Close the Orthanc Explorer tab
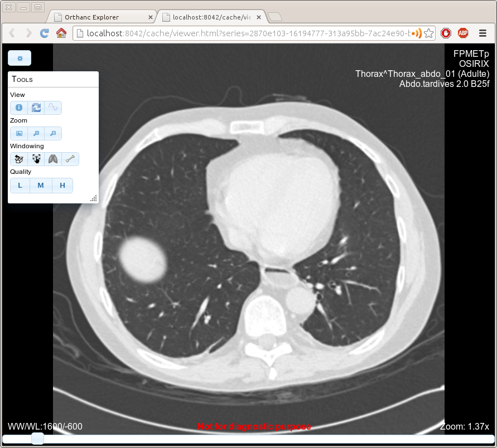Viewport: 497px width, 448px height. pos(151,17)
